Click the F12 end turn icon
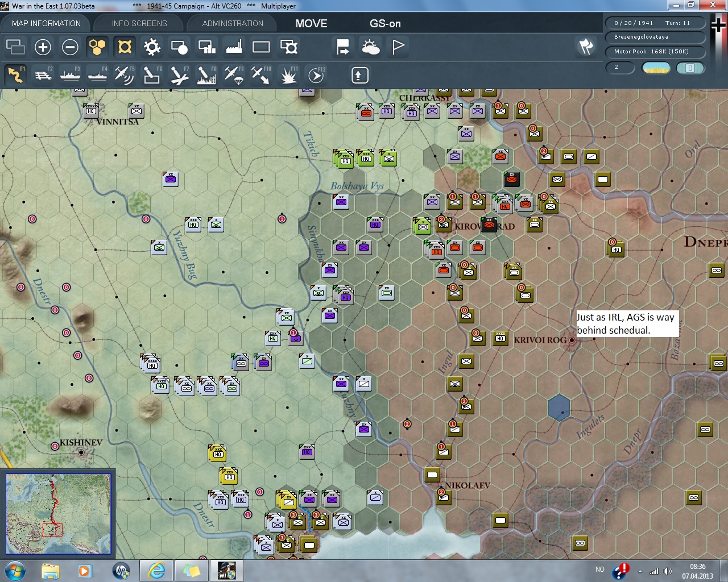This screenshot has width=728, height=582. click(x=316, y=75)
